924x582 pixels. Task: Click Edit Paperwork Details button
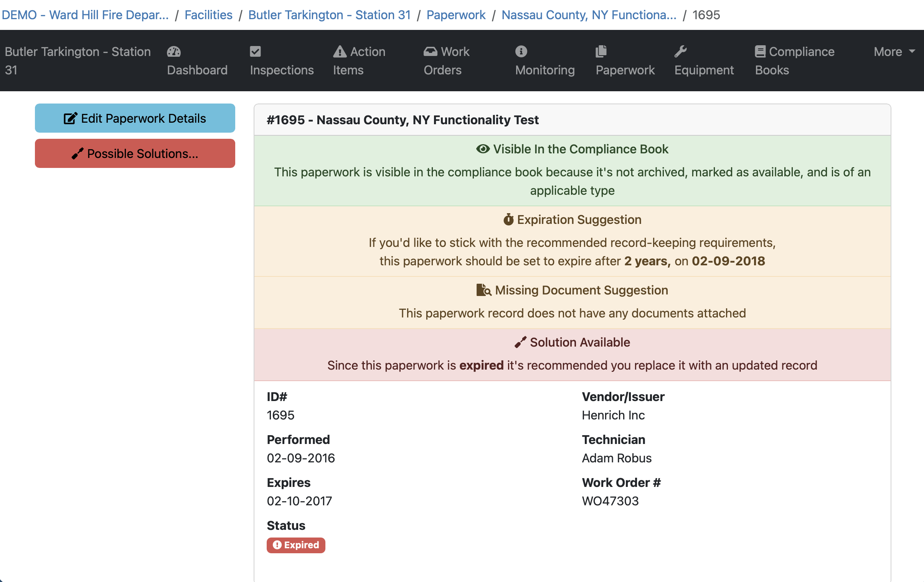pos(135,118)
